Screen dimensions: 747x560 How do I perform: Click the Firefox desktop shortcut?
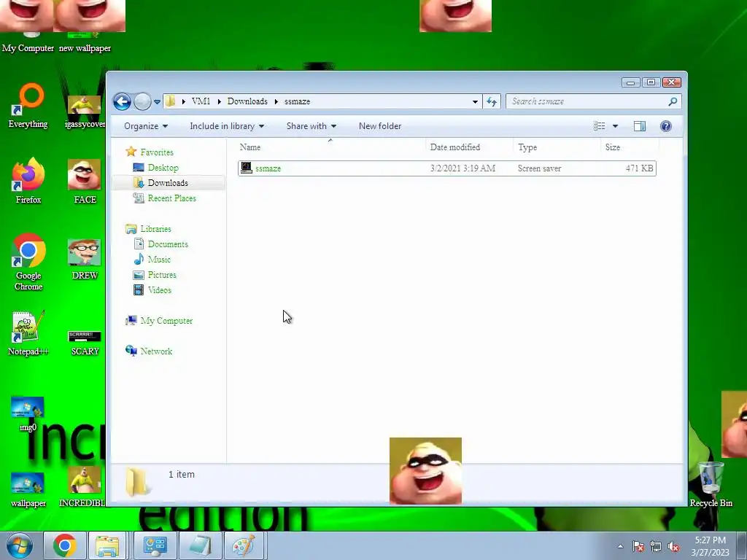(x=28, y=181)
